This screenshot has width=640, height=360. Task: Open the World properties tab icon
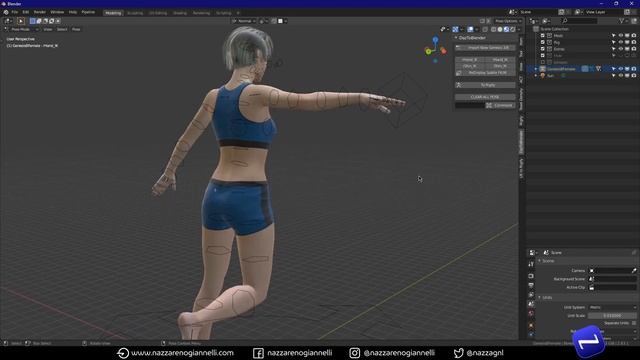tap(531, 313)
